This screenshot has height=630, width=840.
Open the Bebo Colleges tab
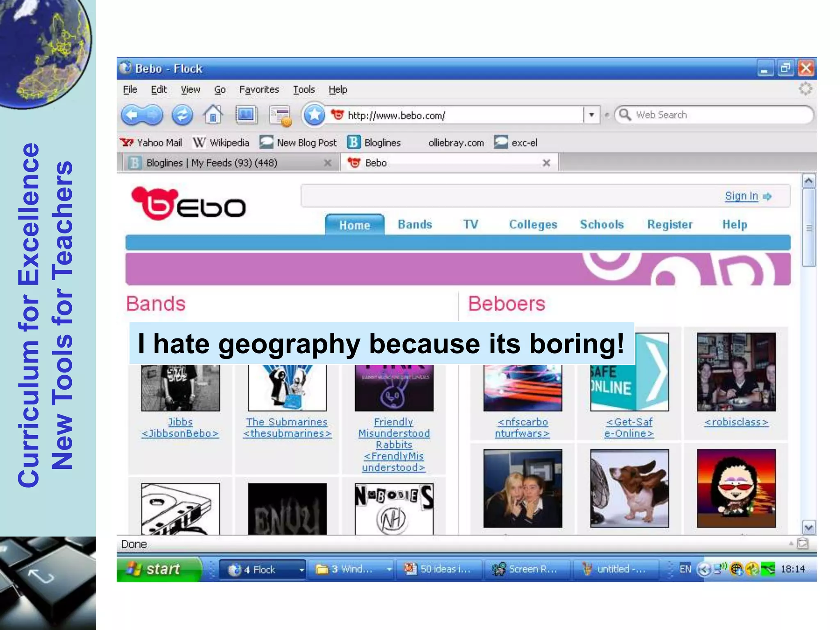click(533, 224)
